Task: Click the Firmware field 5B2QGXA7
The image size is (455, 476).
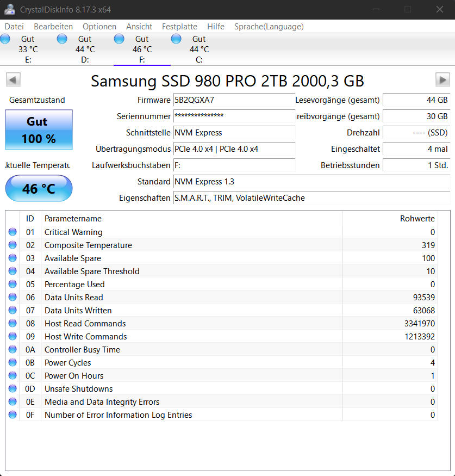Action: (234, 100)
